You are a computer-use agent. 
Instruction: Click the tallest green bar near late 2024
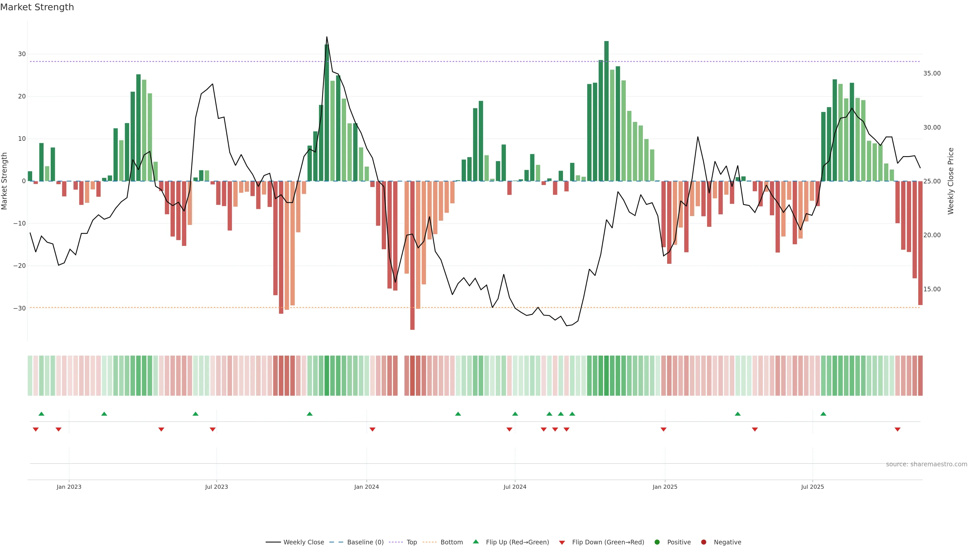(606, 110)
